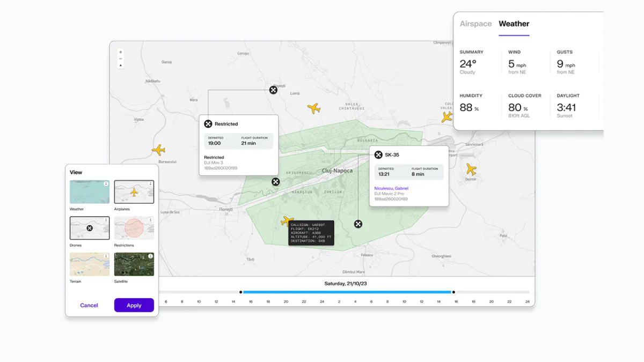
Task: Click the serial number in the Restricted card
Action: (221, 168)
